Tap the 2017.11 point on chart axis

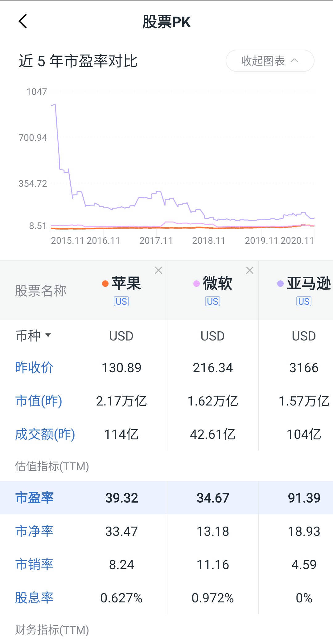(x=156, y=240)
